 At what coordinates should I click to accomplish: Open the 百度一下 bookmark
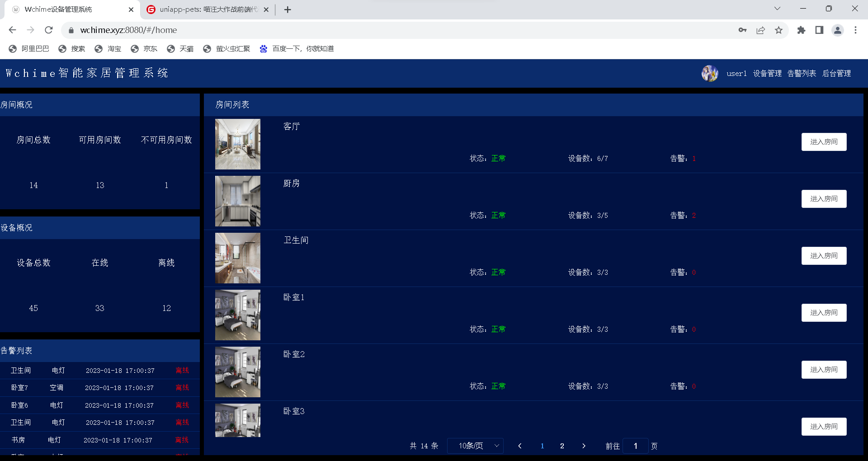[297, 49]
